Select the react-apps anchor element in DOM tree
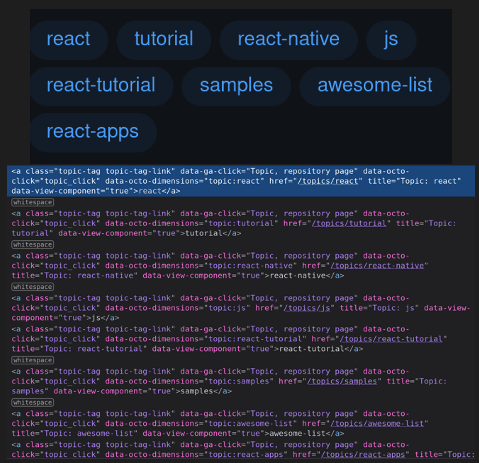Image resolution: width=479 pixels, height=463 pixels. [241, 450]
